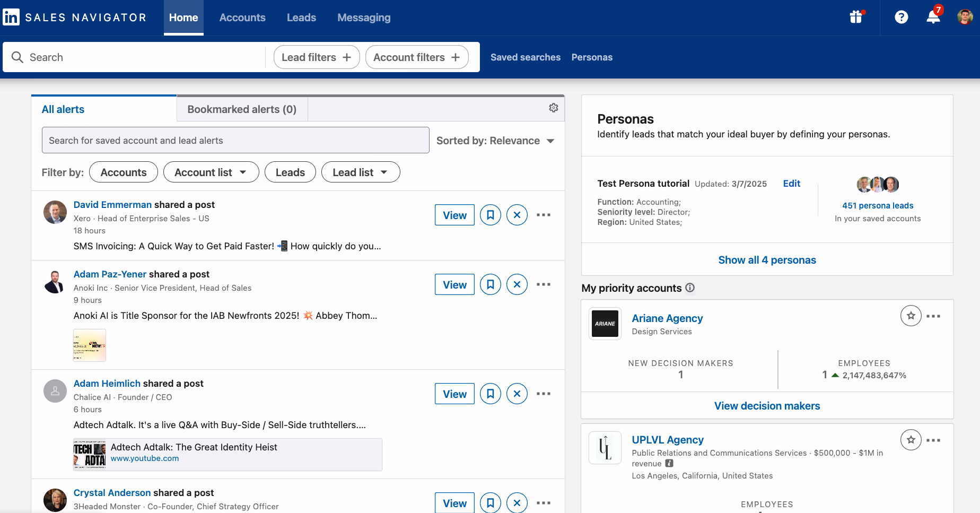This screenshot has width=980, height=513.
Task: Open more options for Adam Paz-Yener alert
Action: [544, 284]
